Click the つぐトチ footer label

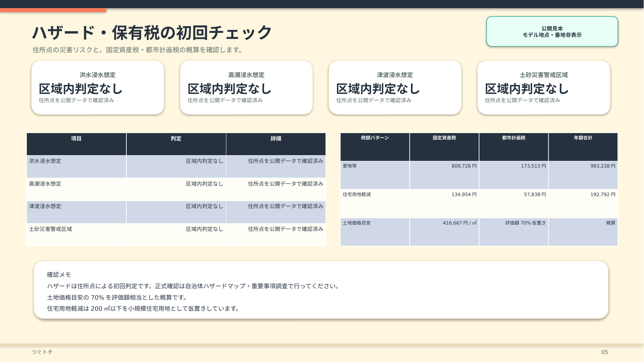(x=42, y=352)
